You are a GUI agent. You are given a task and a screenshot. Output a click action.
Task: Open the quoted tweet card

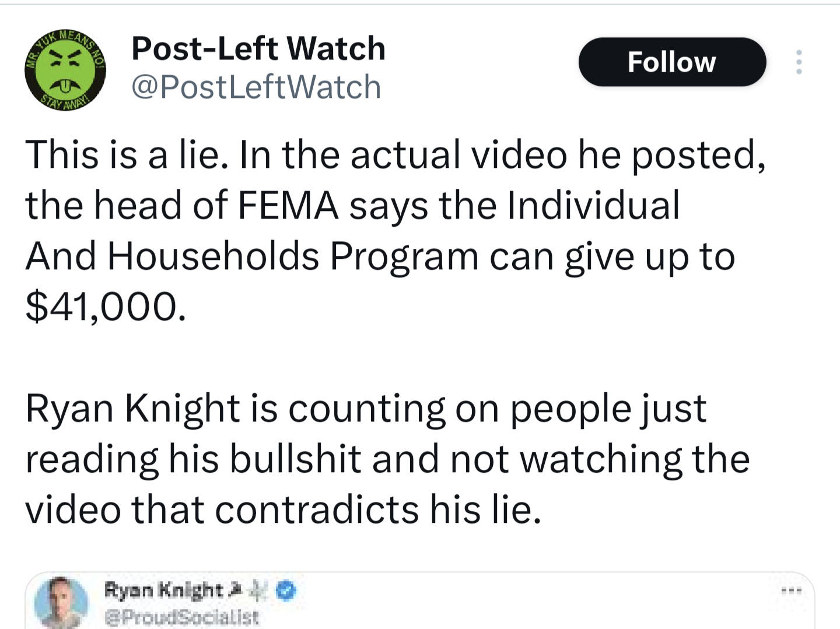467,606
